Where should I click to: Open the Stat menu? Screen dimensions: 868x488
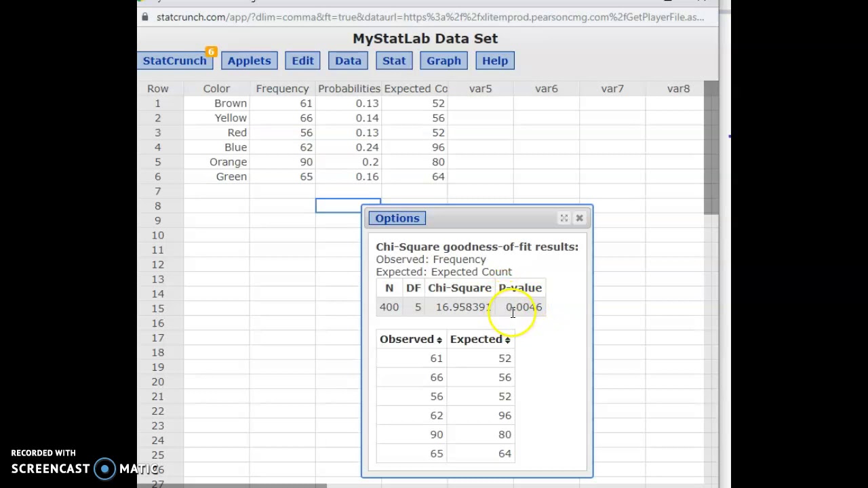coord(394,61)
